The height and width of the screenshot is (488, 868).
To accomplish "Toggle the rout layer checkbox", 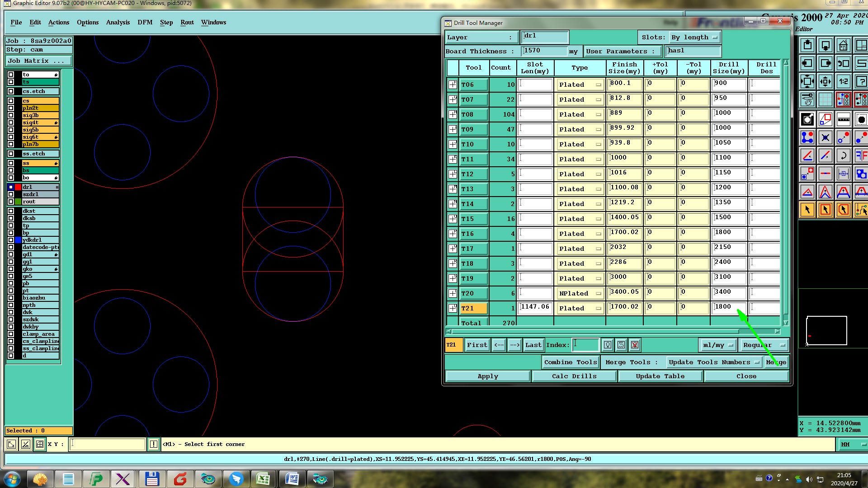I will coord(11,202).
